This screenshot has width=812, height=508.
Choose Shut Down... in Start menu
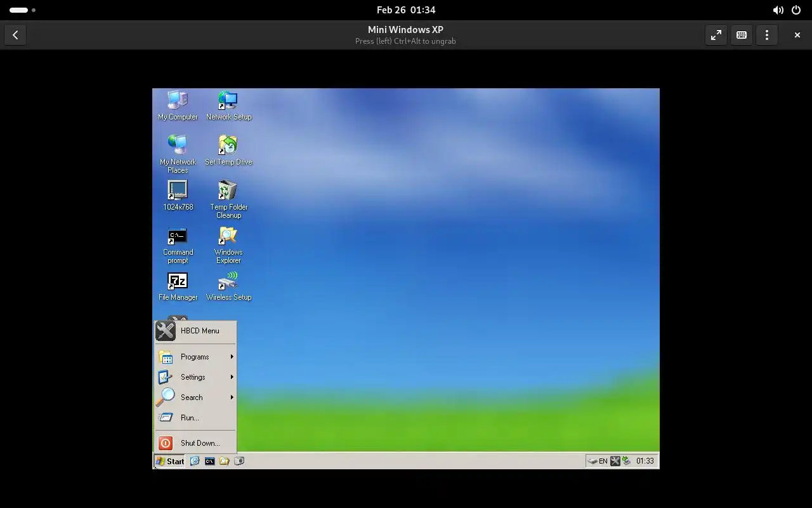(x=195, y=443)
